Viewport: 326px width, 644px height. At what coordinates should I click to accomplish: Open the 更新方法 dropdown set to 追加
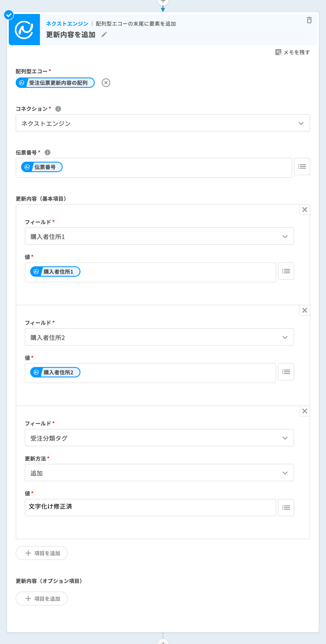tap(159, 473)
